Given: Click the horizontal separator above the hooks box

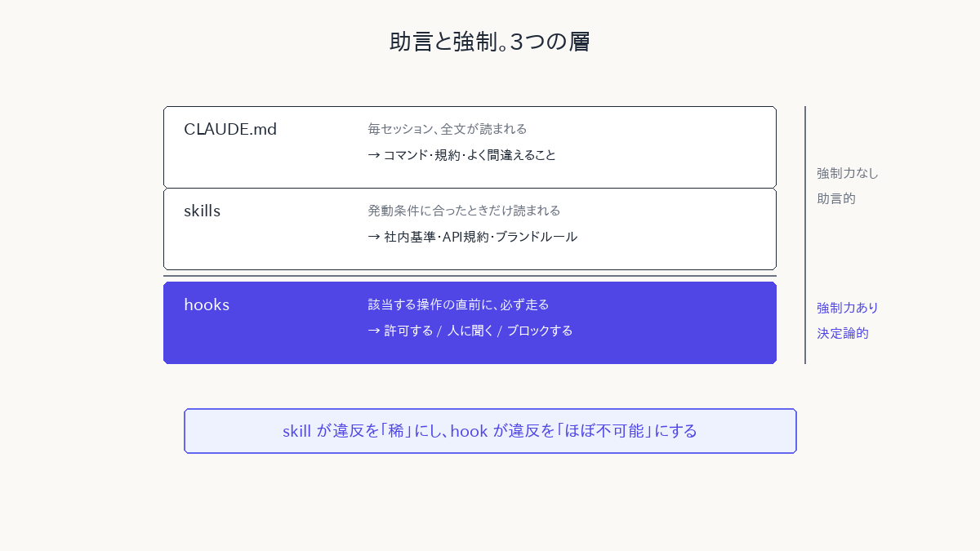Looking at the screenshot, I should pyautogui.click(x=470, y=276).
